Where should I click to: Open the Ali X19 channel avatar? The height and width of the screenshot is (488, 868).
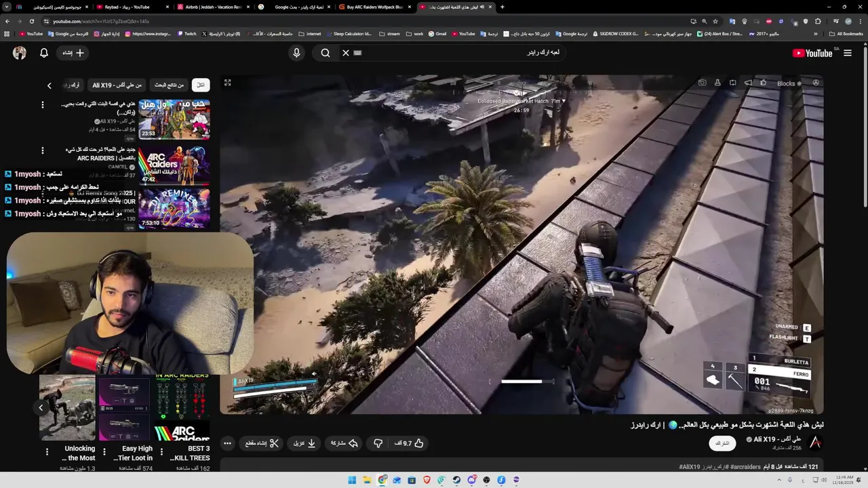coord(816,443)
